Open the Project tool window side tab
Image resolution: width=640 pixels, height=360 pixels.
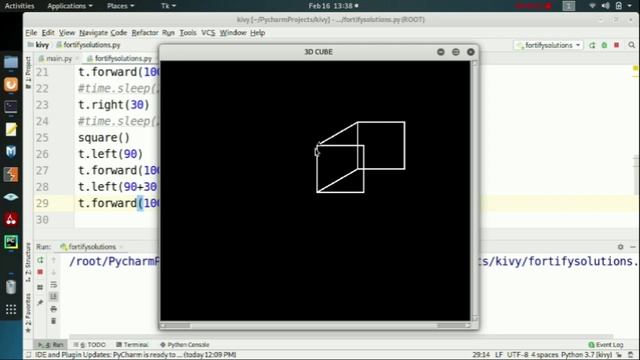pyautogui.click(x=28, y=72)
